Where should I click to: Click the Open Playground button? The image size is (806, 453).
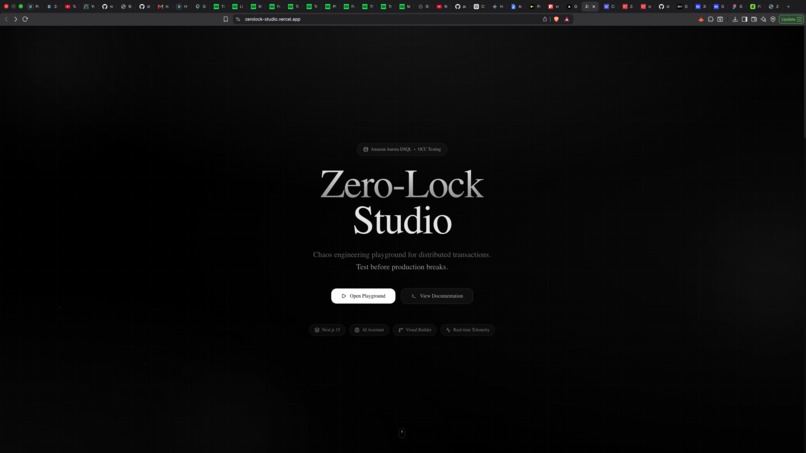[x=363, y=296]
